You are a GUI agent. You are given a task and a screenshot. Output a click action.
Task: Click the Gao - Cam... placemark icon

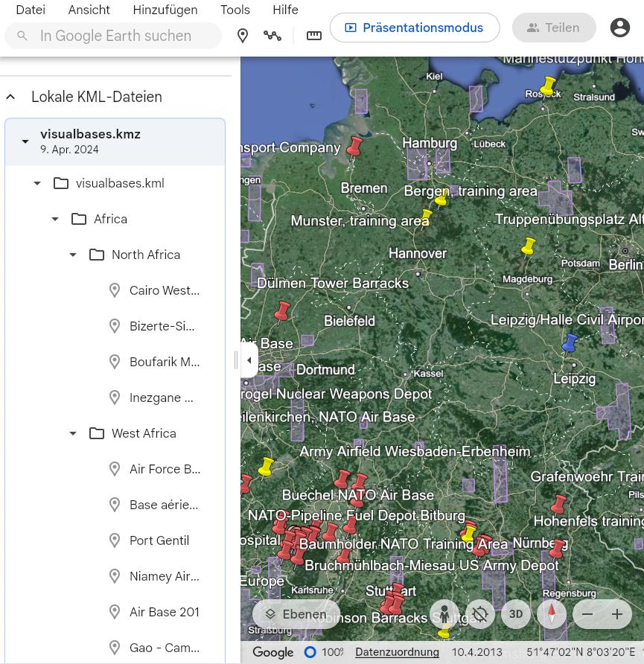[x=115, y=648]
